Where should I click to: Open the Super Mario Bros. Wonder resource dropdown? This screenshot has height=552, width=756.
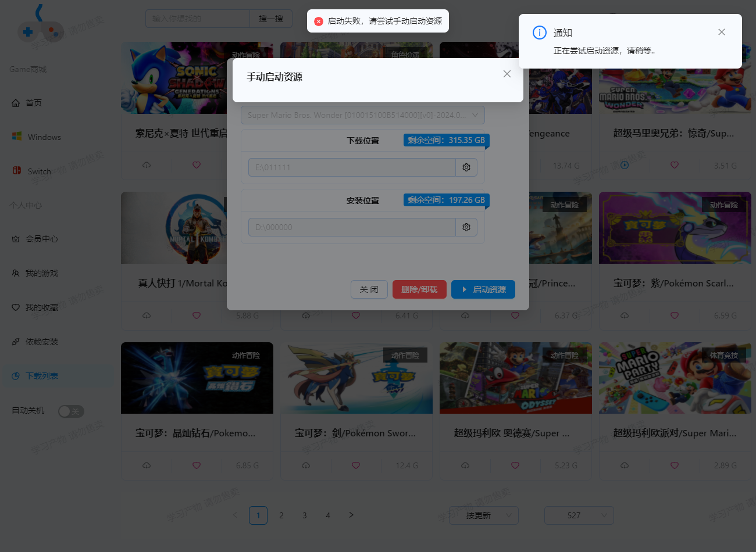tap(363, 115)
